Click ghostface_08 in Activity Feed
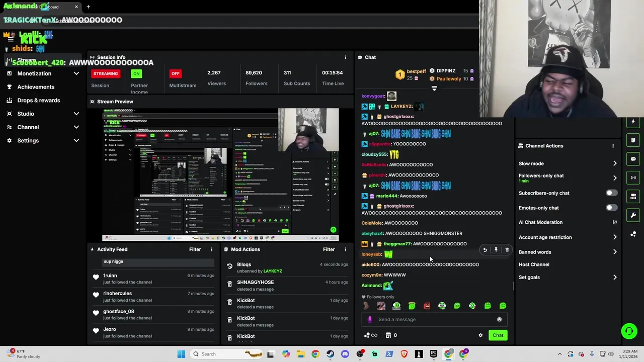The height and width of the screenshot is (362, 644). pos(119,312)
